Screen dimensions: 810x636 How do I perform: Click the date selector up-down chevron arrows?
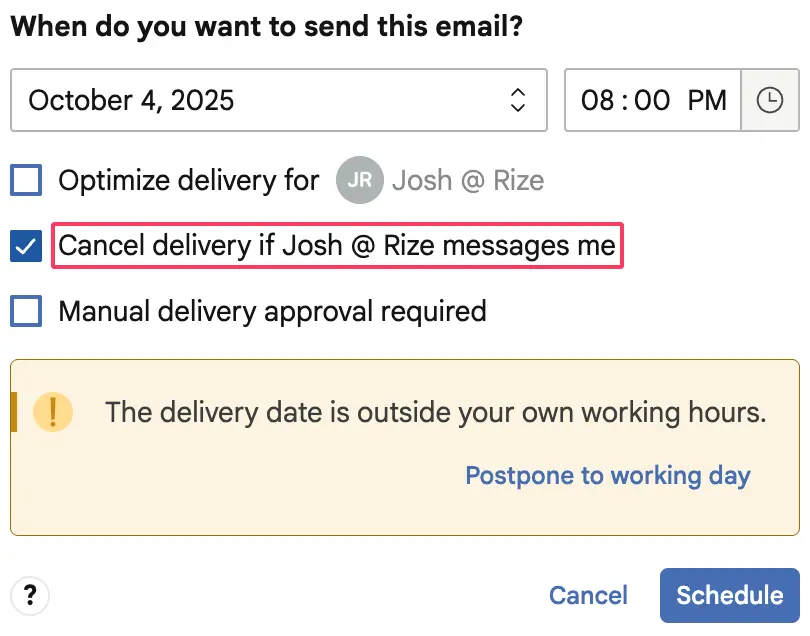pos(517,100)
